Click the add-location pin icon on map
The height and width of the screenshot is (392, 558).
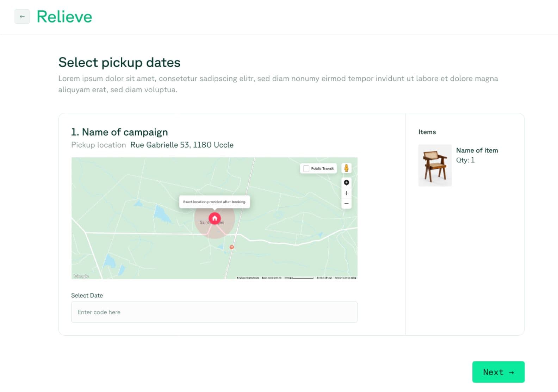[346, 182]
